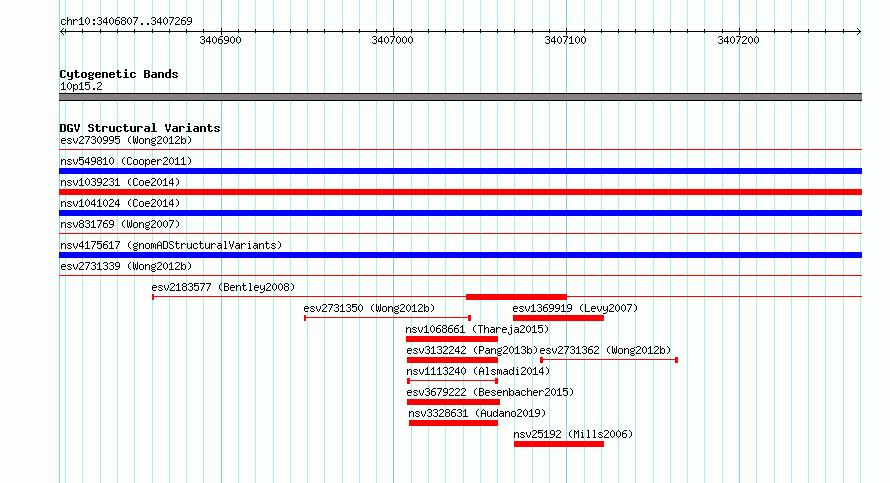This screenshot has width=890, height=483.
Task: Click the red bar below esv3132242 (Pang2013b)
Action: click(x=452, y=360)
